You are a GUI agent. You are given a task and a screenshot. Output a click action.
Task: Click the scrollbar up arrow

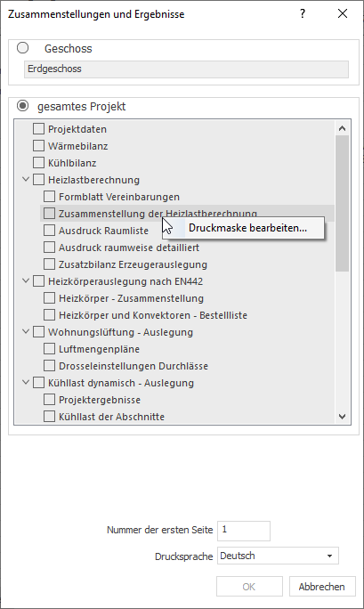click(342, 128)
